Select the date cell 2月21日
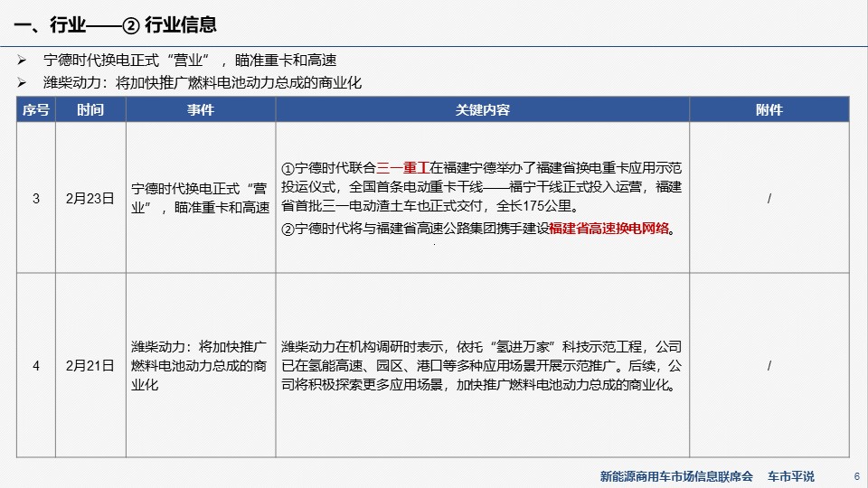Screen dimensions: 868x488 90,366
